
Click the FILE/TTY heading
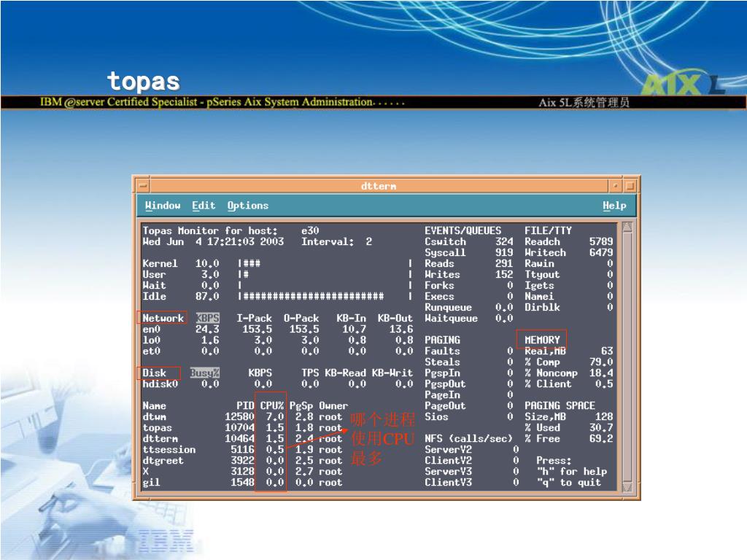(x=548, y=230)
